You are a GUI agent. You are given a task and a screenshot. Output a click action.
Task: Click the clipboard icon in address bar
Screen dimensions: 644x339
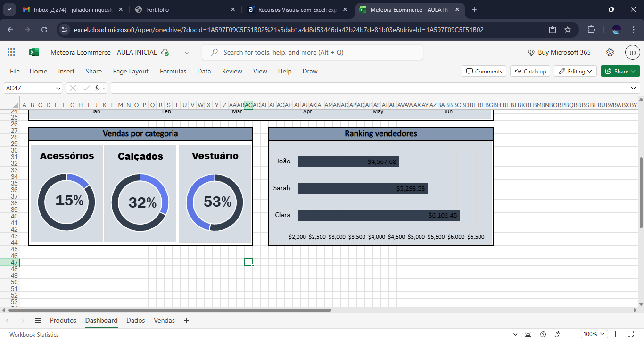(x=553, y=30)
